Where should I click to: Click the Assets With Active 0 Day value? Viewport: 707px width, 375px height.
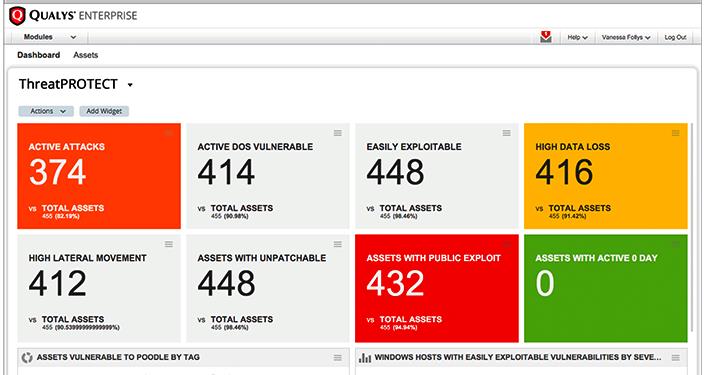pyautogui.click(x=545, y=284)
